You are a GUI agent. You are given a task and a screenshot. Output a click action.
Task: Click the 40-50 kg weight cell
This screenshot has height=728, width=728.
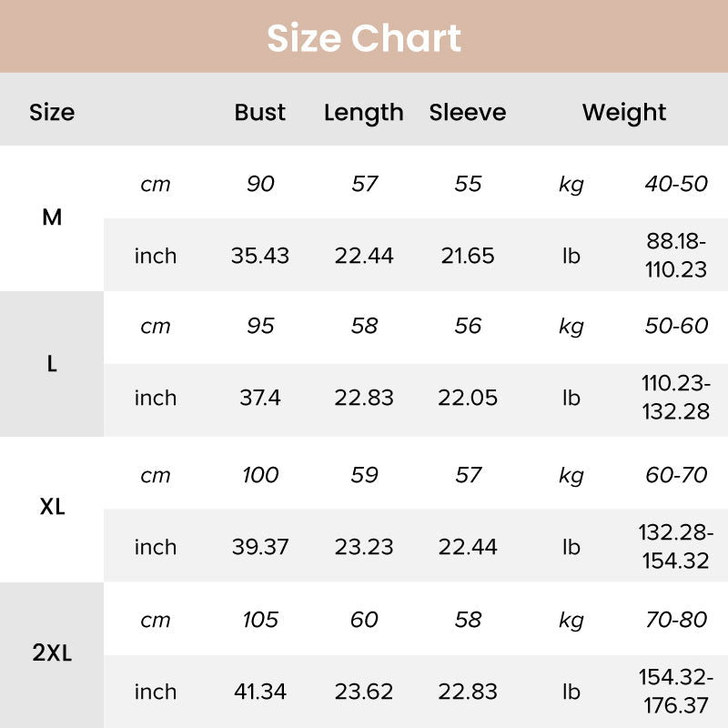click(676, 184)
